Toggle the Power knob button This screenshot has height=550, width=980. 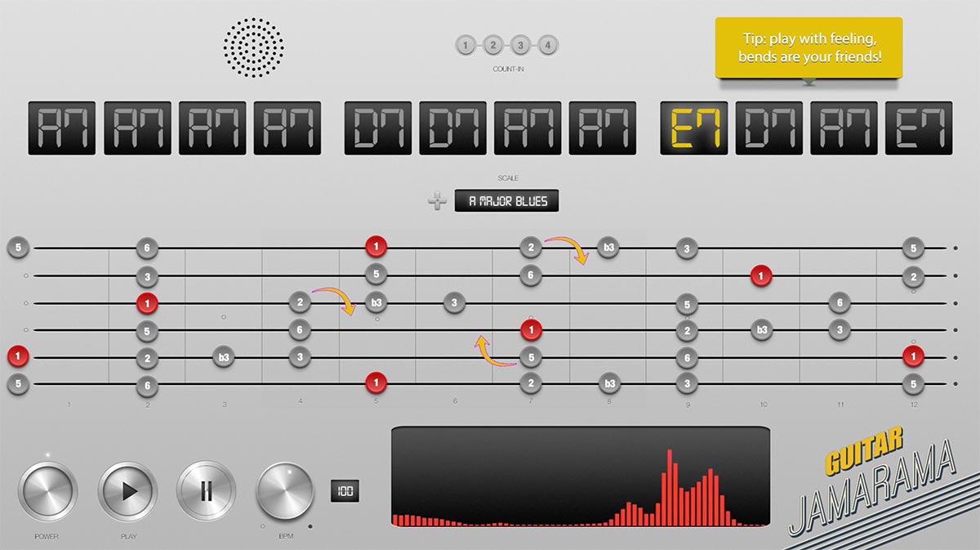pos(47,491)
